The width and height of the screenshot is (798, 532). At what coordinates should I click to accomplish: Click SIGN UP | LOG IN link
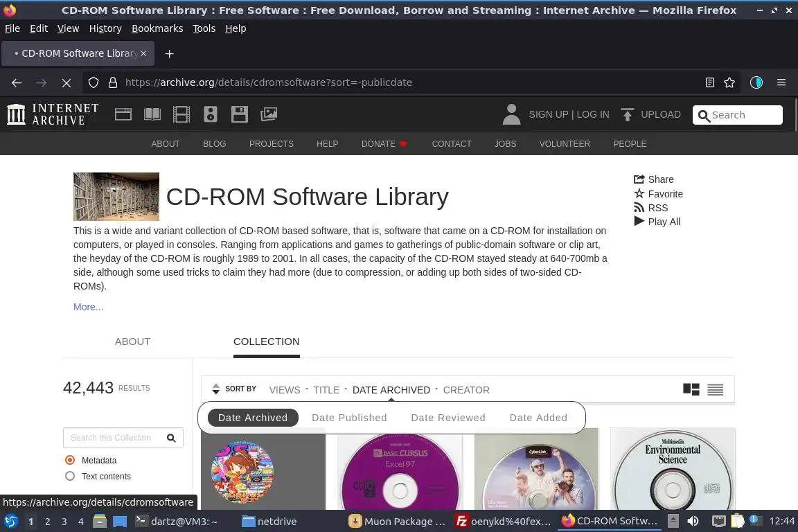click(569, 114)
